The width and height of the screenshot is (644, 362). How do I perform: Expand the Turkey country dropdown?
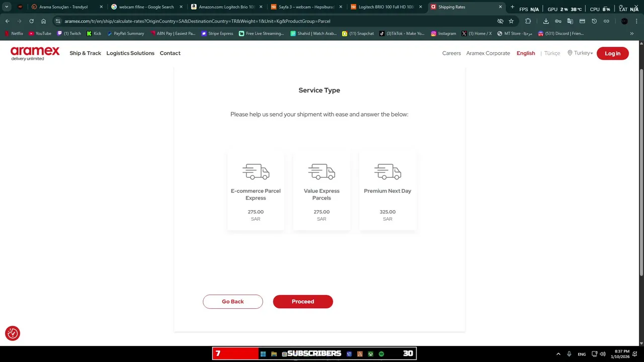580,53
